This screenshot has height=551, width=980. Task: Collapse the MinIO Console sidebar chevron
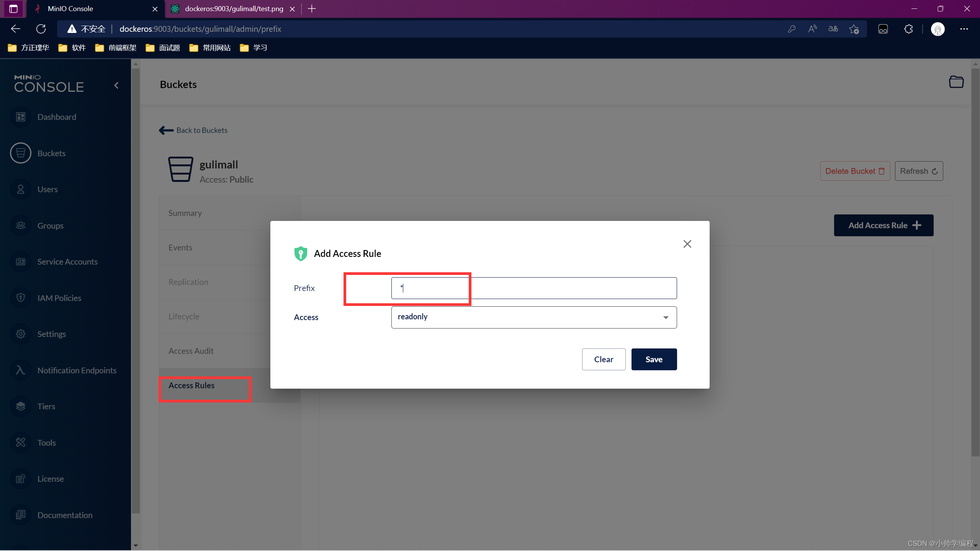click(x=116, y=85)
